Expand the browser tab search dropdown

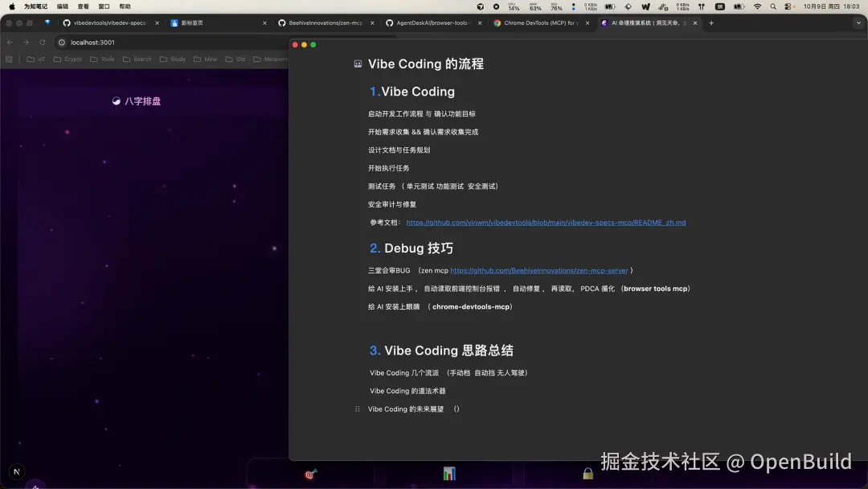tap(858, 23)
